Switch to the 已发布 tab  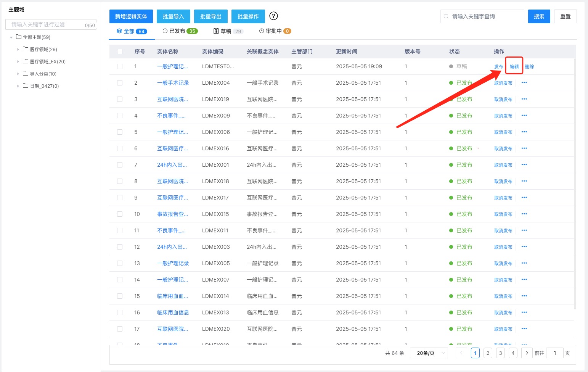coord(180,31)
